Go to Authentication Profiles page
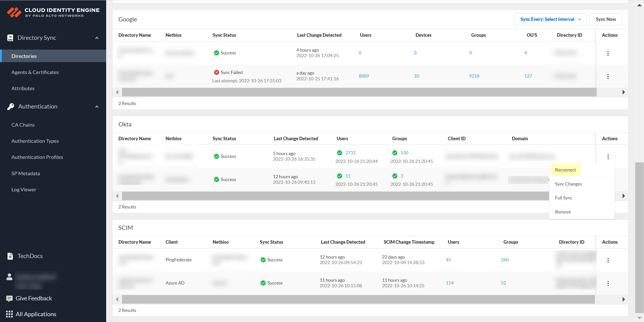Viewport: 644px width, 322px height. [37, 157]
